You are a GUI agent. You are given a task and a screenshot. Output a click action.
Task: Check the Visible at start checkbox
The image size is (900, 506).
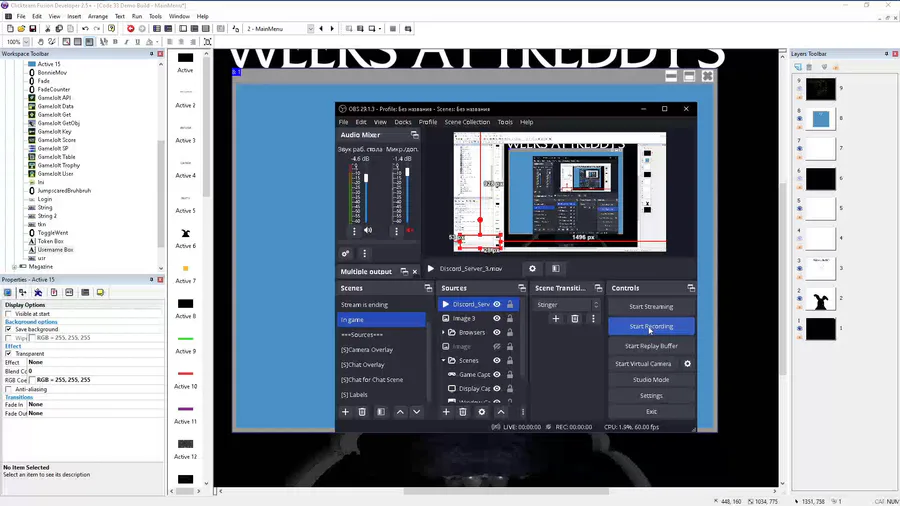click(x=9, y=314)
